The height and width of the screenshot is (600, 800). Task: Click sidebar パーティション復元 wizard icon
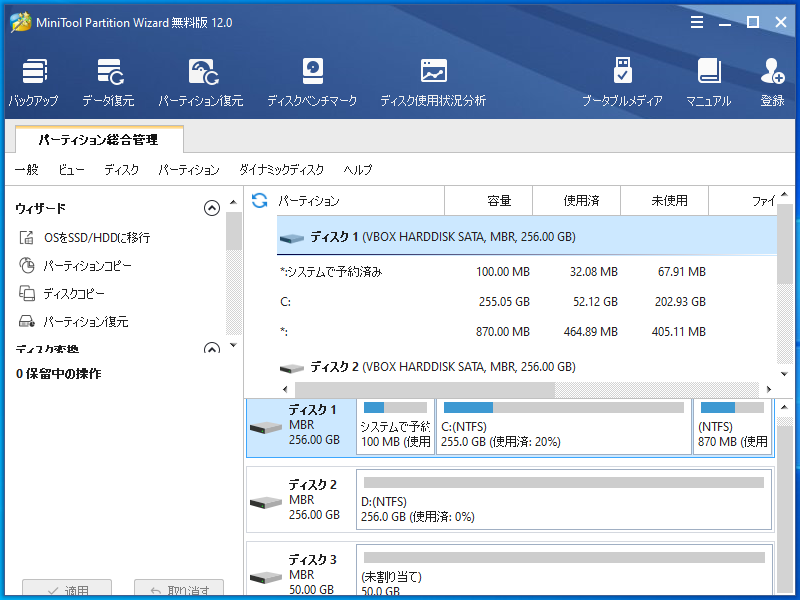pos(27,321)
